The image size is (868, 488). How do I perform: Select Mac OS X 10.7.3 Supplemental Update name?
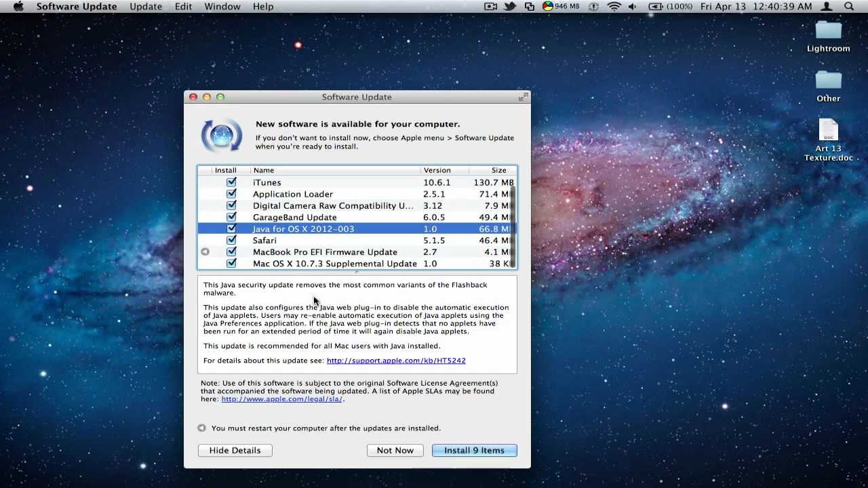click(335, 264)
